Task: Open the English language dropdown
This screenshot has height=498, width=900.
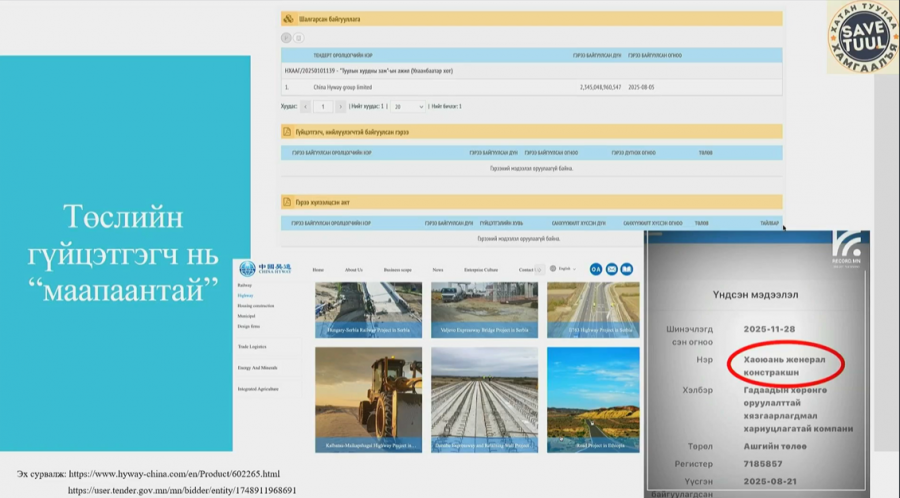Action: 569,269
